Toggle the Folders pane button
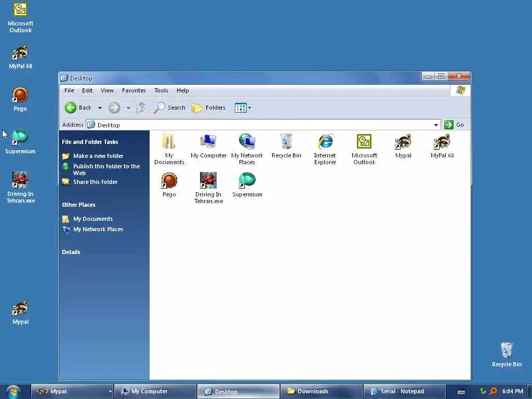This screenshot has height=399, width=532. coord(208,108)
